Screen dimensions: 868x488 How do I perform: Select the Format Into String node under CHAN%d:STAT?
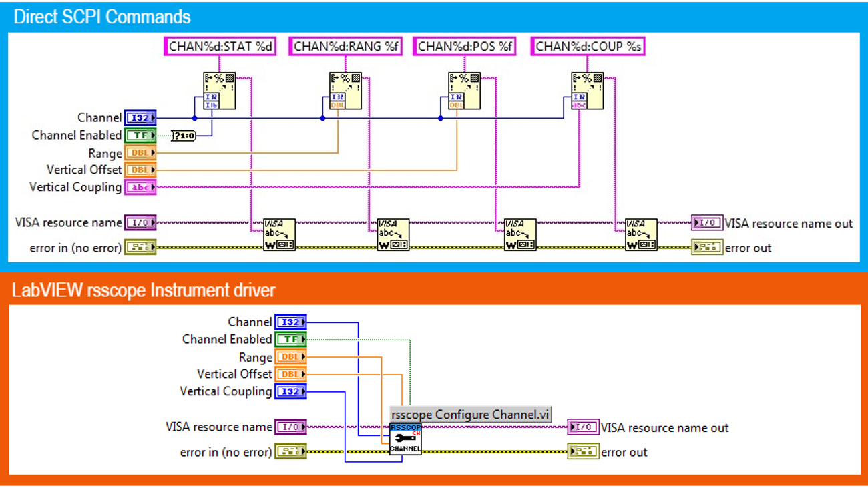tap(220, 91)
